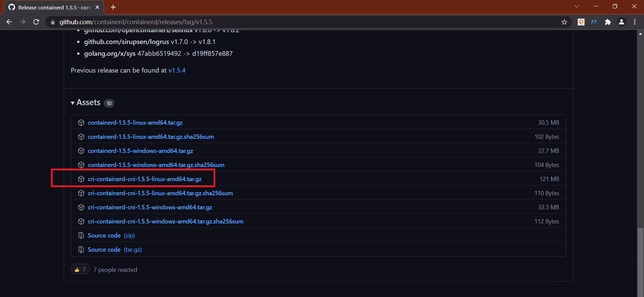Image resolution: width=644 pixels, height=297 pixels.
Task: Download containerd-1.5.5-windows-amd64.tar.gz
Action: point(141,151)
